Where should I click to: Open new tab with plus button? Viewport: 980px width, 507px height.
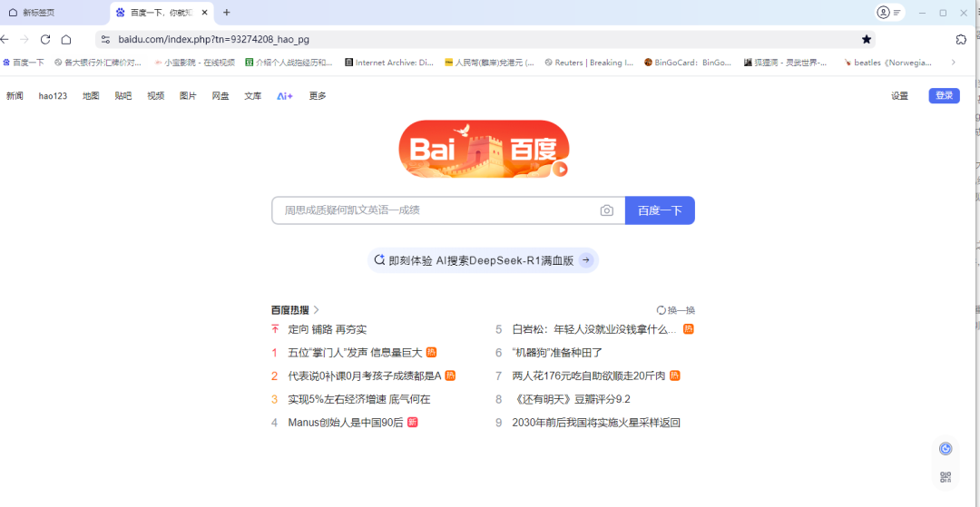[227, 13]
